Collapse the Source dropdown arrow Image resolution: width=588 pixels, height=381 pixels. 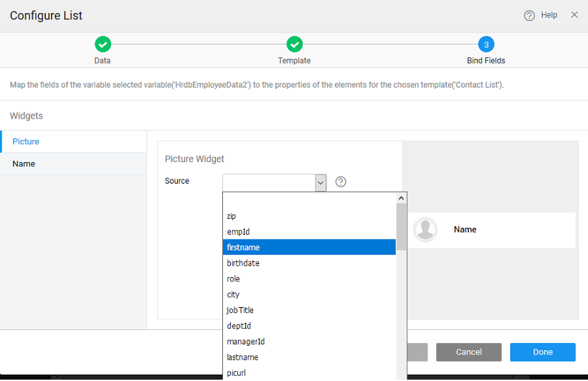(321, 183)
